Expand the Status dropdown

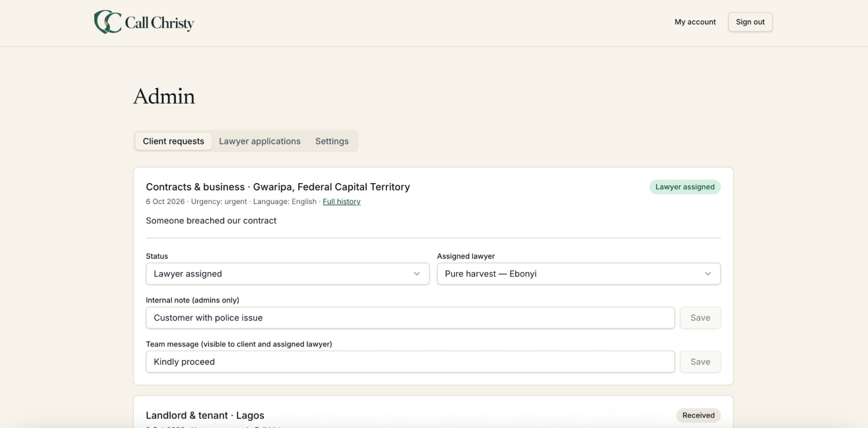tap(288, 274)
